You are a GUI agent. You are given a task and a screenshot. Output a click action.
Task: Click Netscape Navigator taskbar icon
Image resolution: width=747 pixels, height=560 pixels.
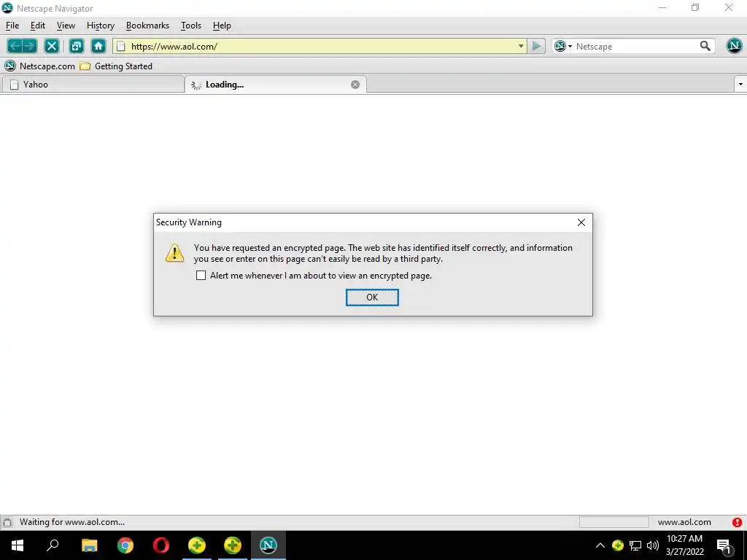pyautogui.click(x=268, y=545)
